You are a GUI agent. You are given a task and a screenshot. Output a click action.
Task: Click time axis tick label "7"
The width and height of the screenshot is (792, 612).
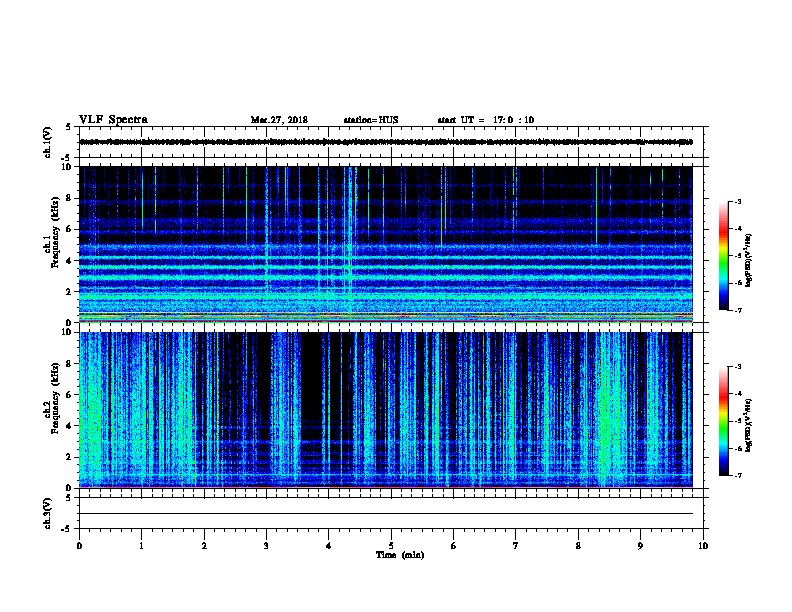tap(516, 546)
